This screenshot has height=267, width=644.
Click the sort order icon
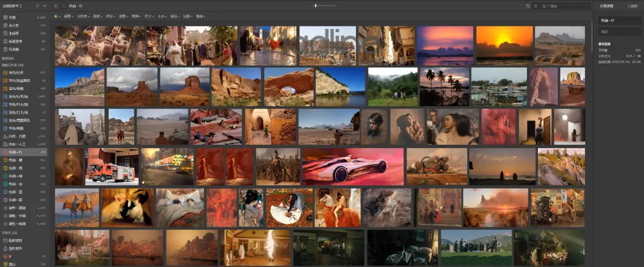pyautogui.click(x=528, y=6)
